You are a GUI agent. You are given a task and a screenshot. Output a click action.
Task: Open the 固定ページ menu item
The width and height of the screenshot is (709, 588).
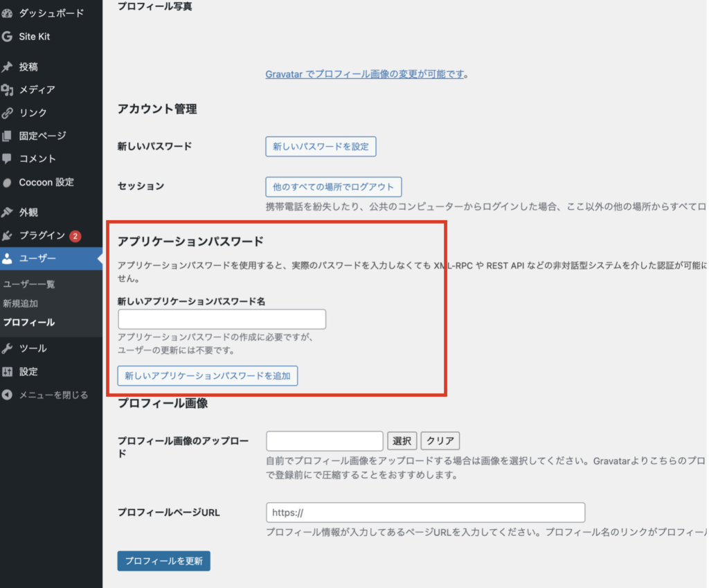coord(42,136)
